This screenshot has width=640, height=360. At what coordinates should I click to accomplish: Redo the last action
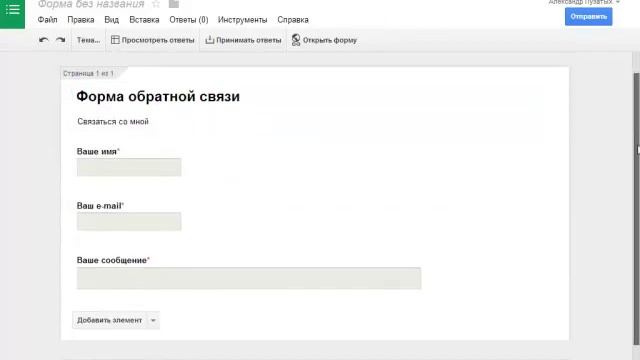point(60,40)
